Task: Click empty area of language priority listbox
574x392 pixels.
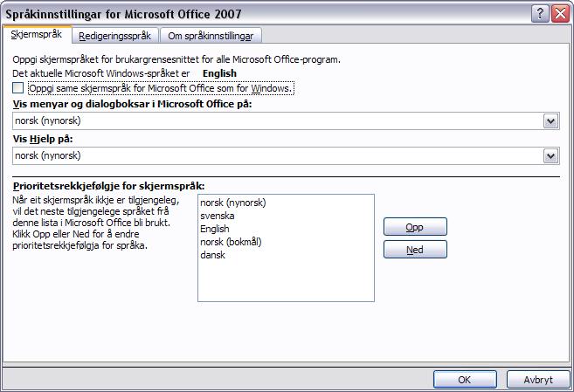Action: pyautogui.click(x=286, y=281)
